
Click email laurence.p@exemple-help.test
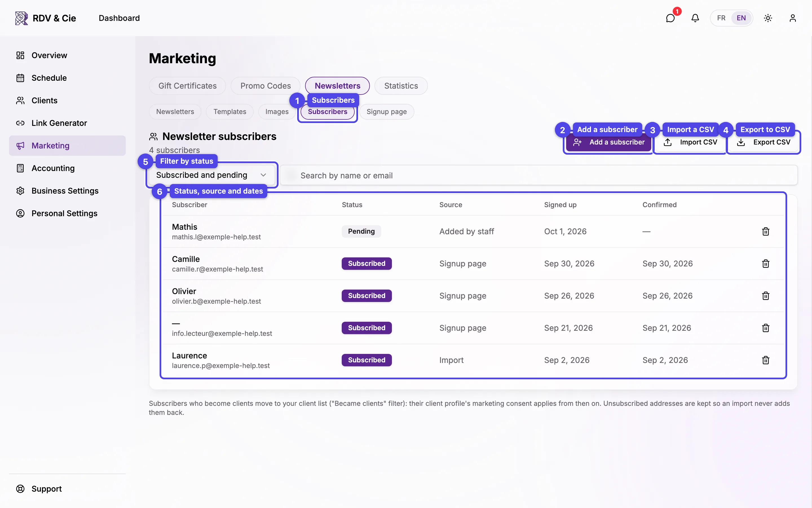(221, 365)
